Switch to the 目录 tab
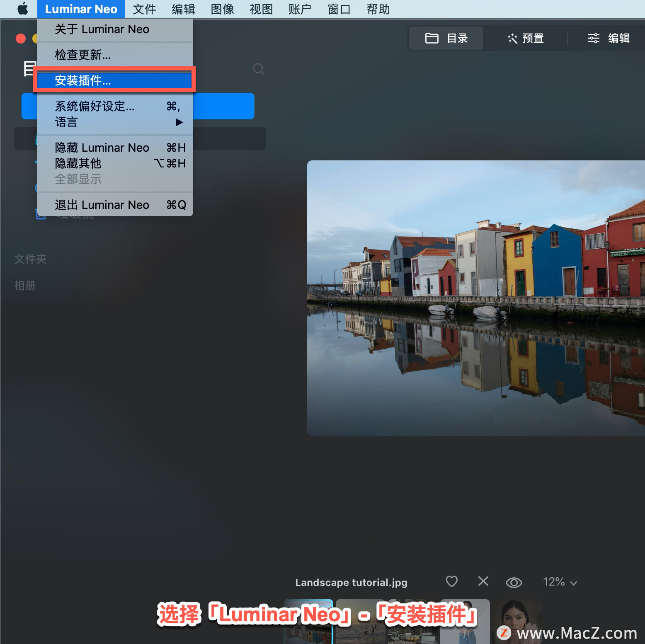This screenshot has height=644, width=645. [x=446, y=38]
